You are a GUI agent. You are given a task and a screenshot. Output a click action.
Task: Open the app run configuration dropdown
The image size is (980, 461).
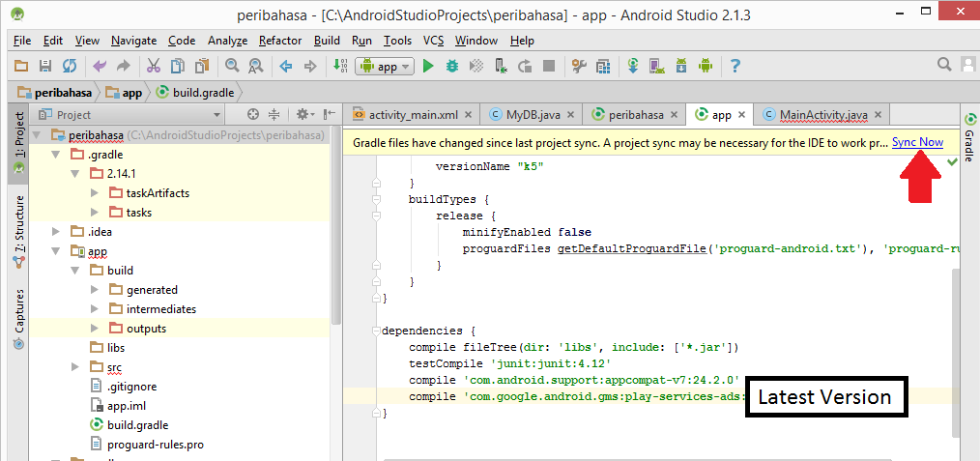click(x=385, y=67)
